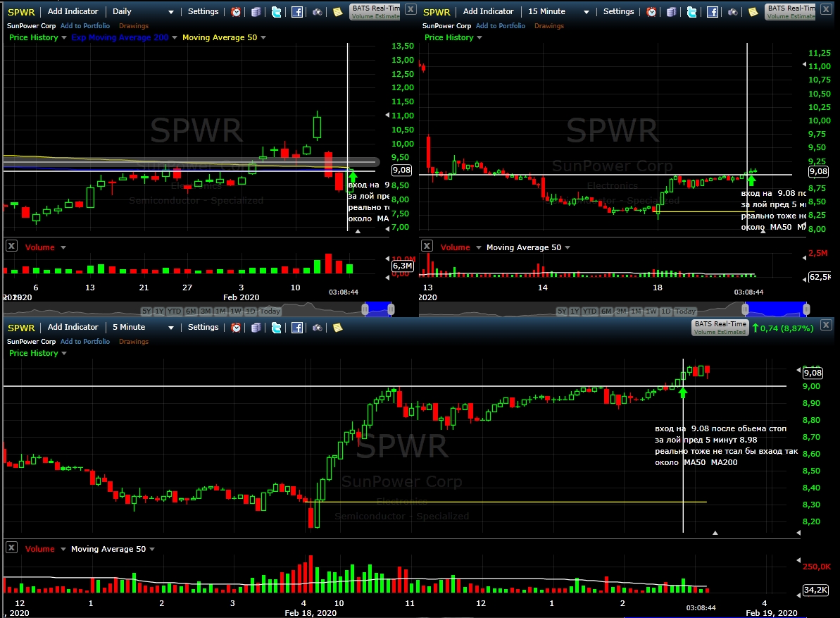Share 5 Minute chart on Facebook
The image size is (840, 618).
coord(297,328)
